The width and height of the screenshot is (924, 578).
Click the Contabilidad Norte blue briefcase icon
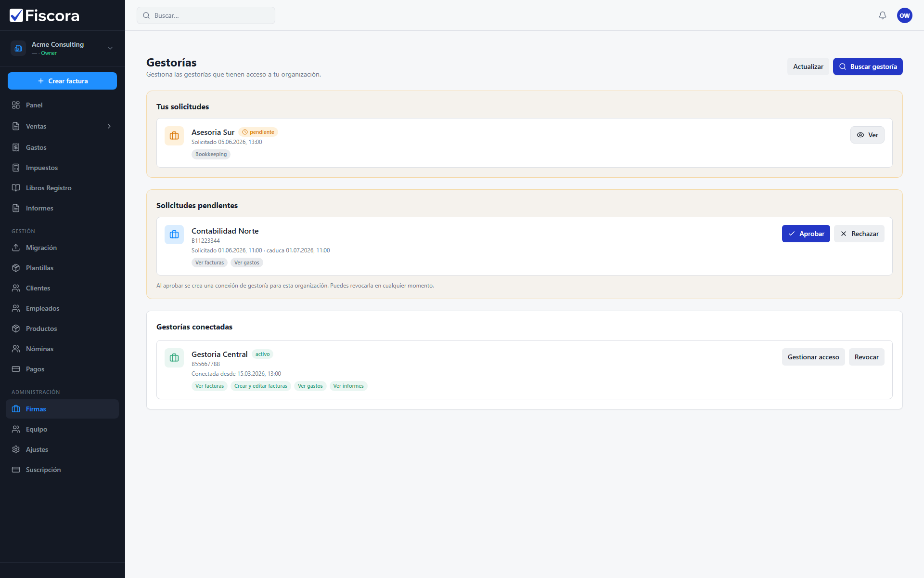pos(174,235)
